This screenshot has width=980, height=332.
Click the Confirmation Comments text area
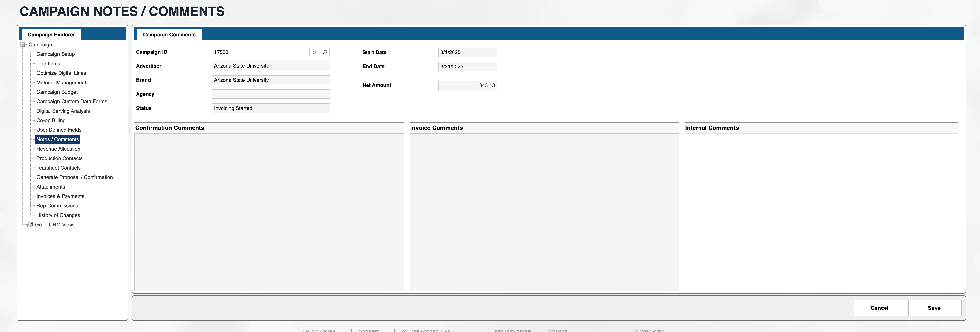pos(269,212)
